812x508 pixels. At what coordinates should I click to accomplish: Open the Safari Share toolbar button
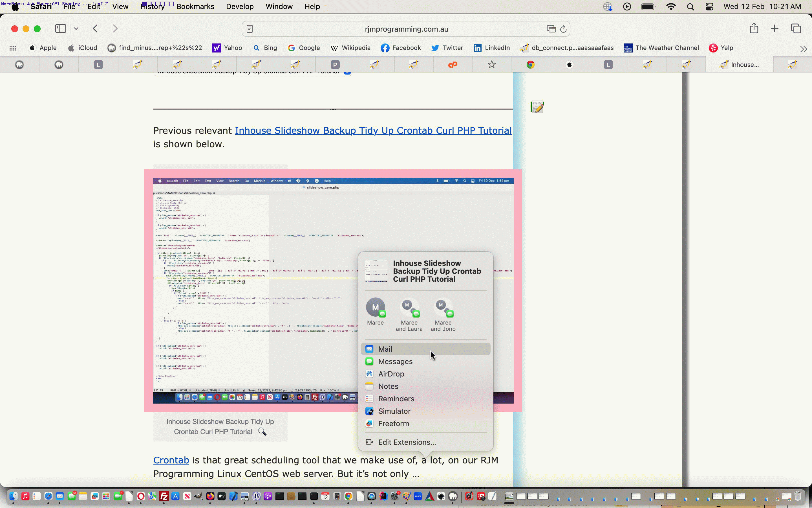tap(754, 28)
